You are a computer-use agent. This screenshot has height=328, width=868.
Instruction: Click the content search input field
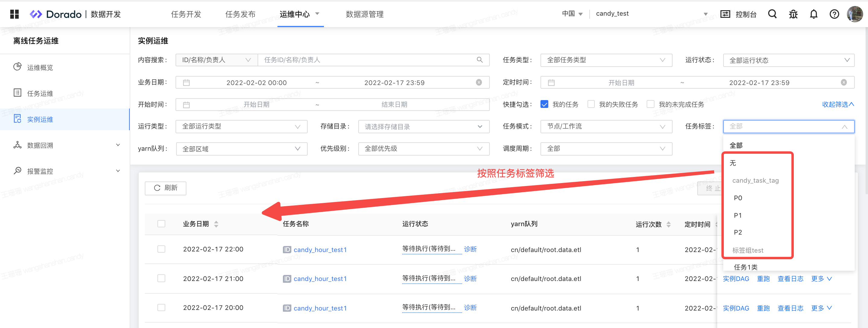pos(367,60)
